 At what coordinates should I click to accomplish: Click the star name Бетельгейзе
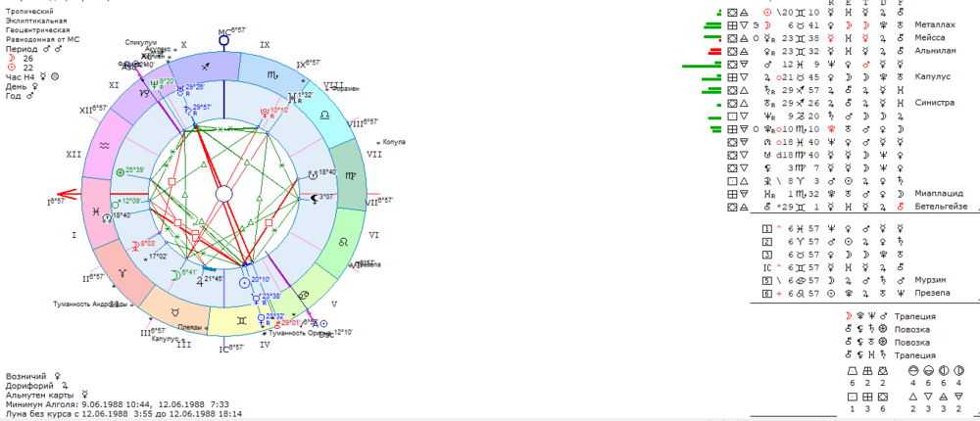point(941,207)
